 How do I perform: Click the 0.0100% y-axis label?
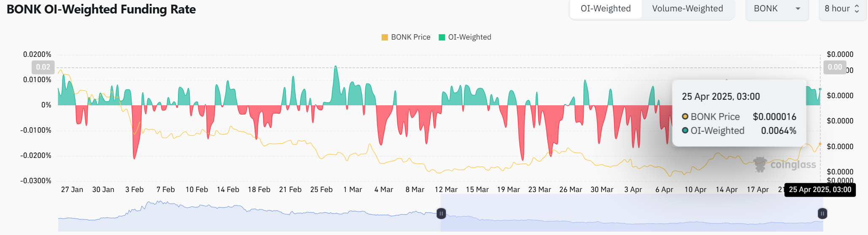coord(37,80)
